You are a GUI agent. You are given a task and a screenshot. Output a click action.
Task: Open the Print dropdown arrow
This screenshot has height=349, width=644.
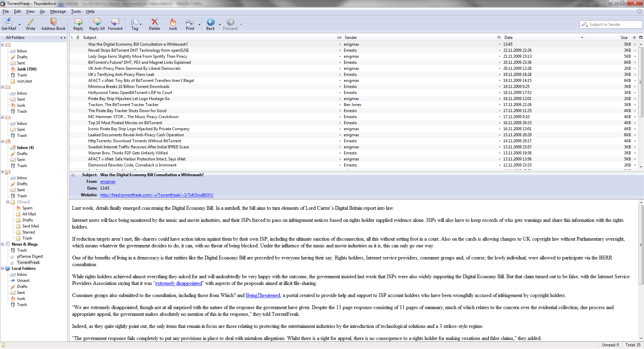199,24
